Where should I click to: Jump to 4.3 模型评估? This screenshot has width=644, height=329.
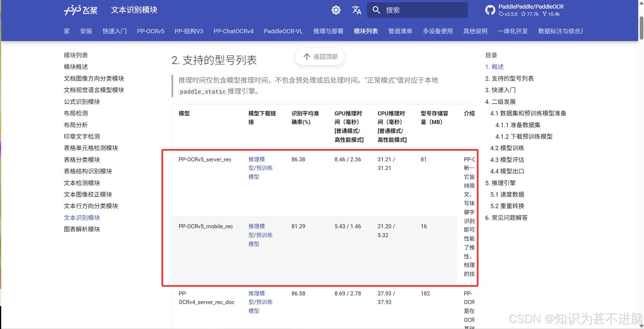click(x=507, y=160)
